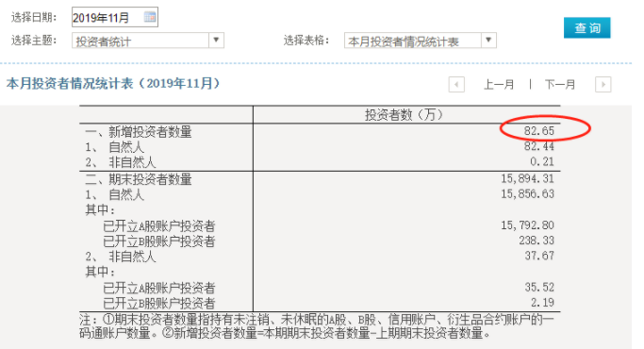Click the value 82.44
Image resolution: width=644 pixels, height=349 pixels.
(x=538, y=146)
